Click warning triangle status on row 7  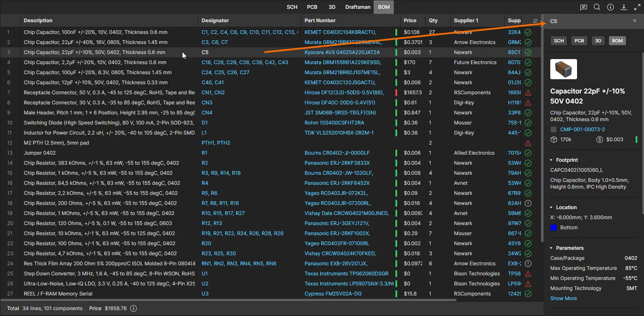(x=528, y=93)
